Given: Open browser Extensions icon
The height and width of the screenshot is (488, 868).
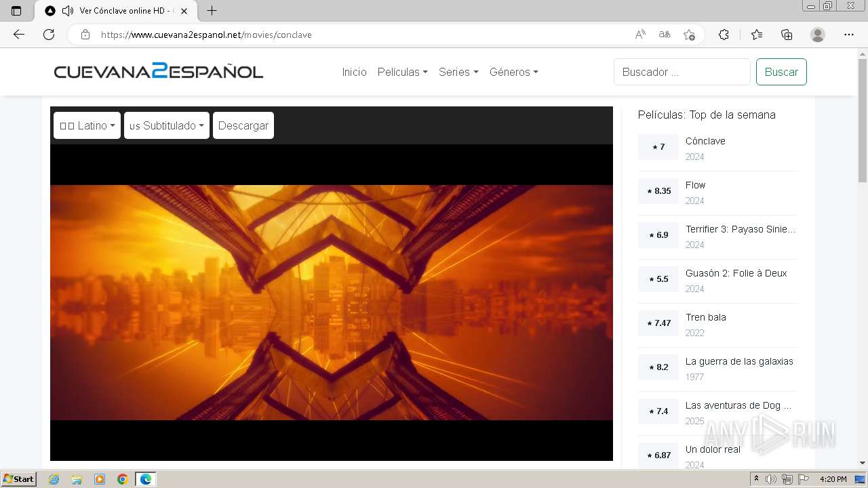Looking at the screenshot, I should pyautogui.click(x=724, y=35).
